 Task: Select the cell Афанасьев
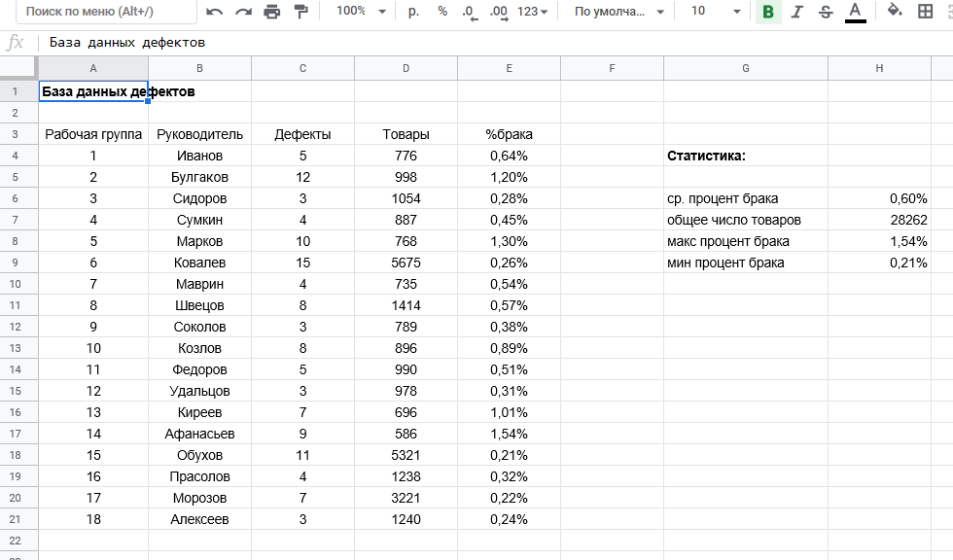199,434
